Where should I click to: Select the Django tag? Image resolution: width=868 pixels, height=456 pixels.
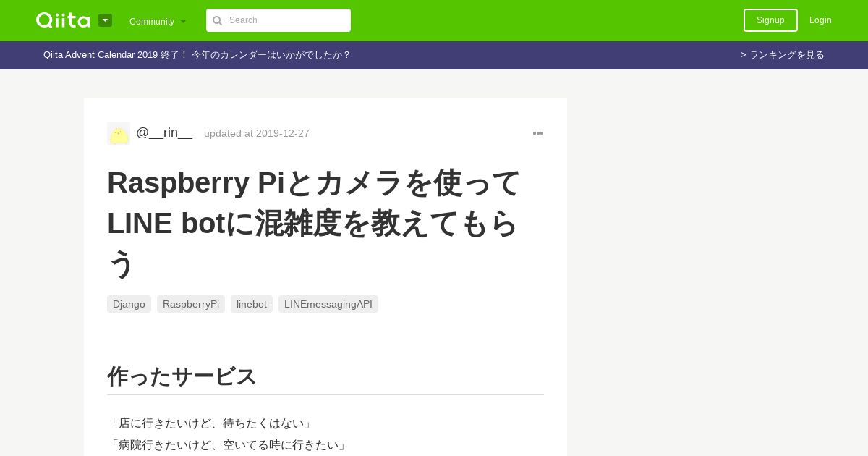(x=129, y=304)
